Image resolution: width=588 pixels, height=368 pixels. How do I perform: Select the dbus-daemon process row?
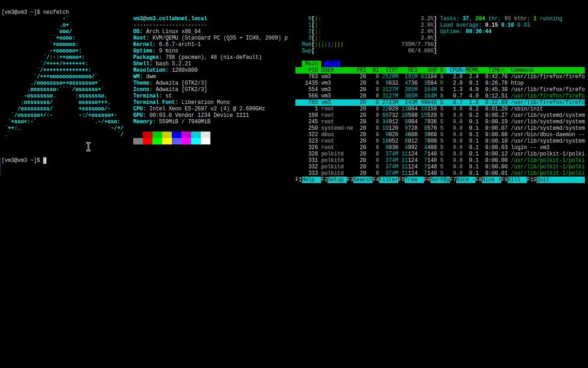point(440,134)
